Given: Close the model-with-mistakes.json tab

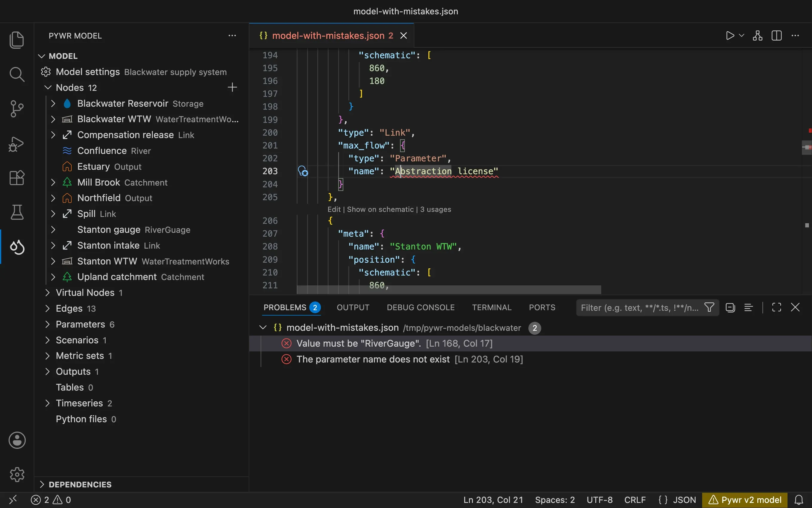Looking at the screenshot, I should 404,36.
